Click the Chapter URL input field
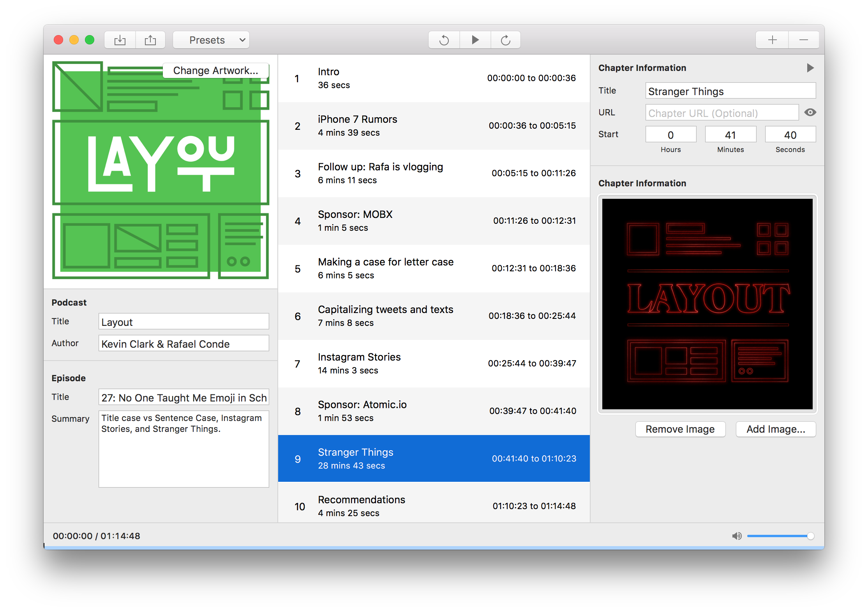This screenshot has width=868, height=612. click(x=722, y=113)
